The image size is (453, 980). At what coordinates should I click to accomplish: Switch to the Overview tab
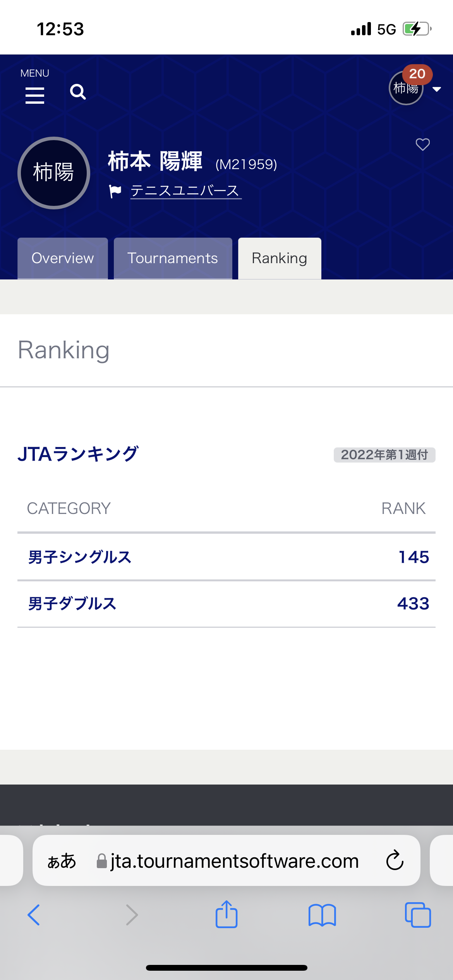[x=63, y=258]
